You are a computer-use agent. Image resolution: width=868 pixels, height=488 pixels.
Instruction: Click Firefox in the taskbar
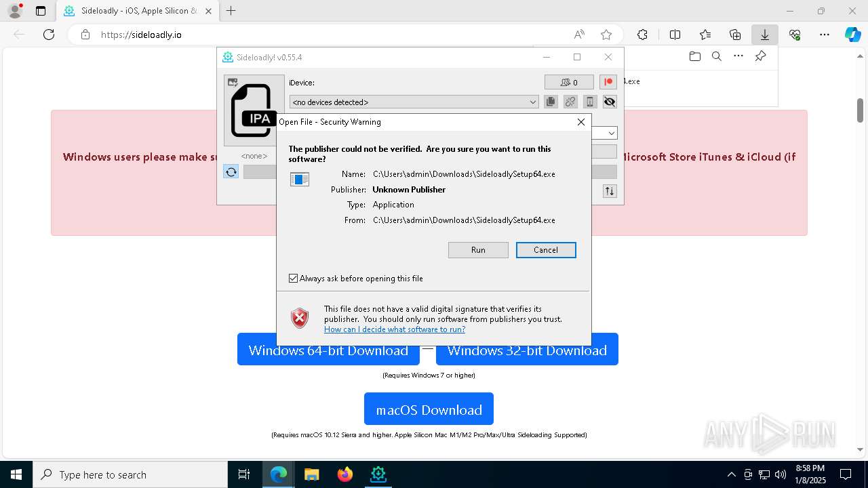click(x=345, y=474)
